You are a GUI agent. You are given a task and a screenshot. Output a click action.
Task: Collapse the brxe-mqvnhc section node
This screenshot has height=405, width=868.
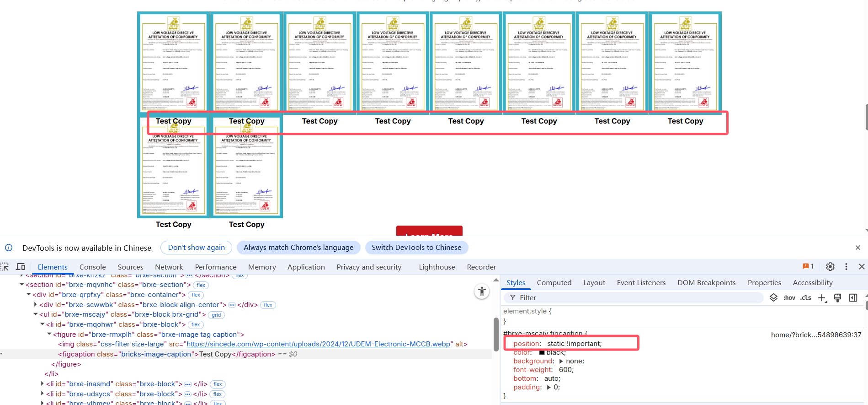click(21, 285)
